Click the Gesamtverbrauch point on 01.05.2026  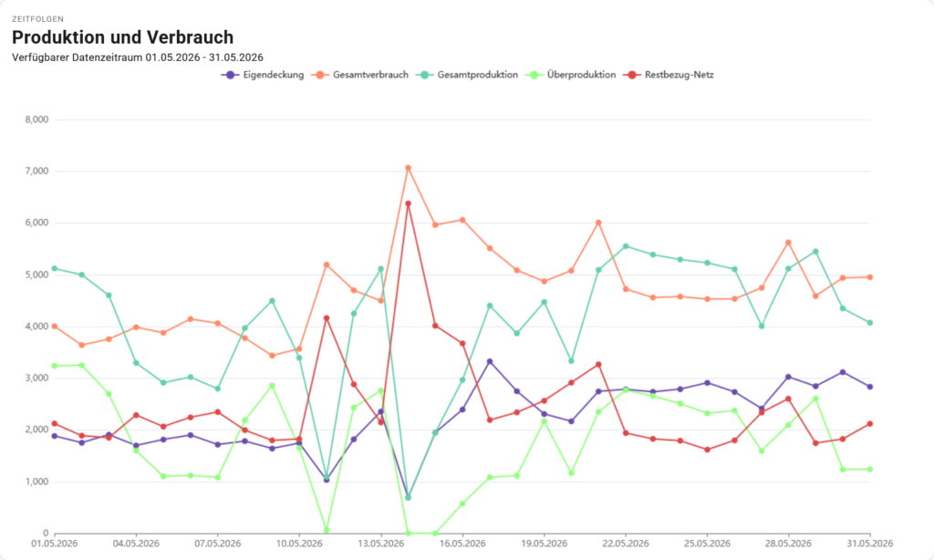[55, 327]
